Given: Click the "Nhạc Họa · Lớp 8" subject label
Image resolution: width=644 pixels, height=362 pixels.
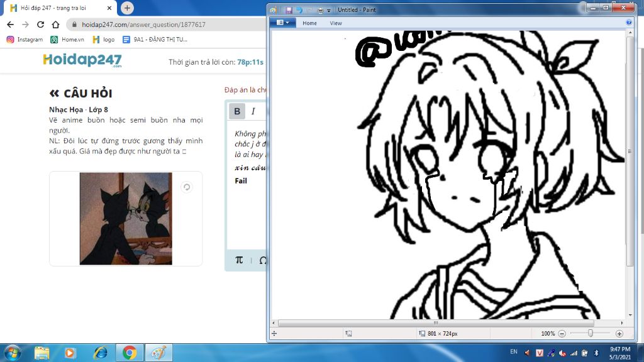Looking at the screenshot, I should [x=79, y=109].
